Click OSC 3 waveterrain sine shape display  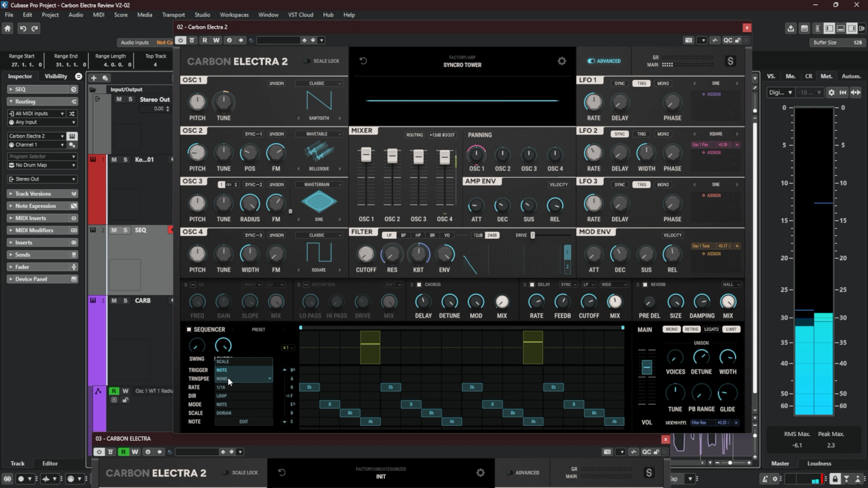click(x=319, y=202)
